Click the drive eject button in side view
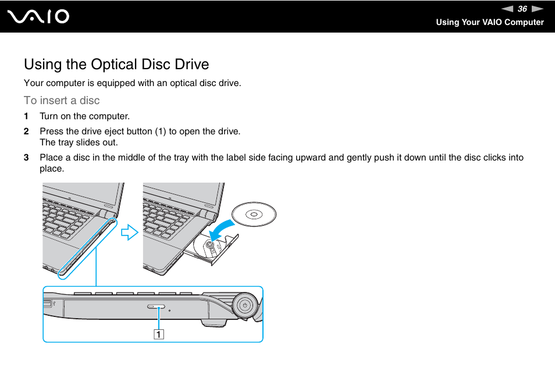Screen dimensions: 555x392 coord(156,307)
